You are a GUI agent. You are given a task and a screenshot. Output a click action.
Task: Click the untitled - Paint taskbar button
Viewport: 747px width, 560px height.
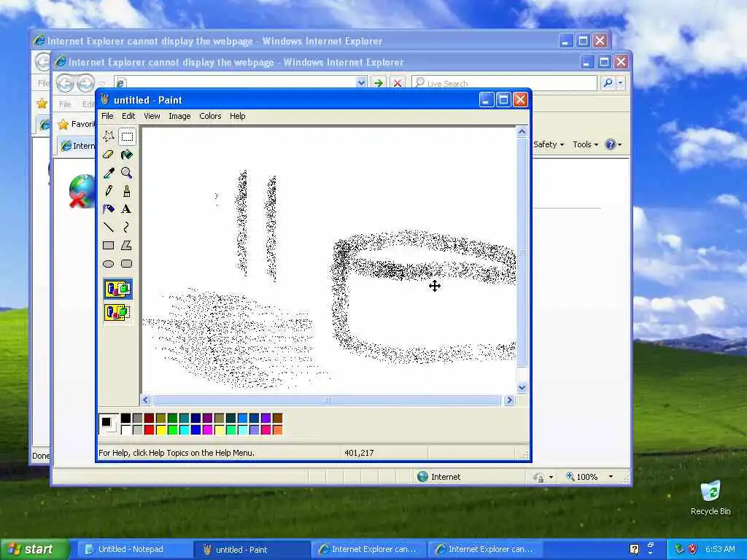tap(250, 550)
